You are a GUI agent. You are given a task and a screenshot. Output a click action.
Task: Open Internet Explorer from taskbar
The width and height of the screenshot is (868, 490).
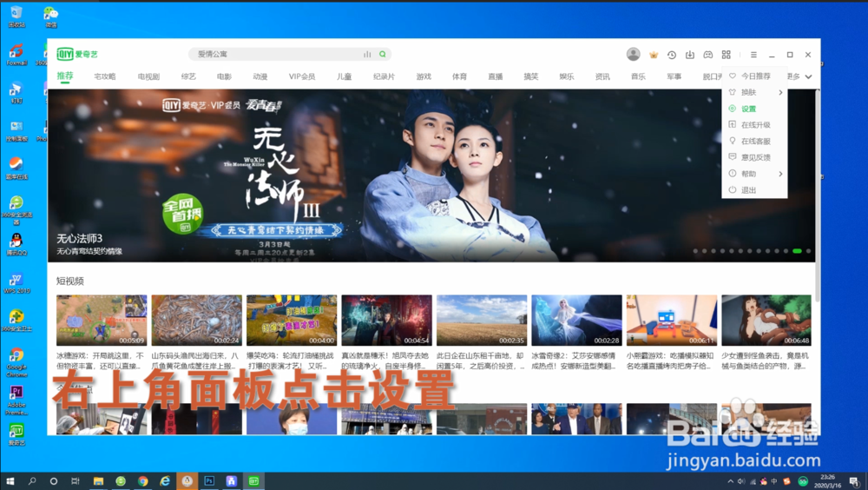[x=165, y=481]
